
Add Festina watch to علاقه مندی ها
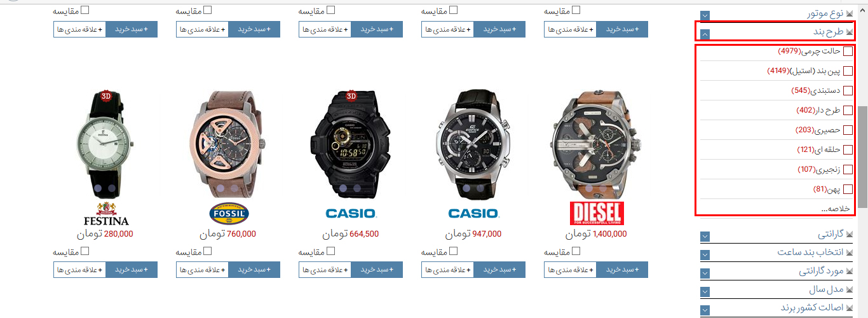(79, 270)
